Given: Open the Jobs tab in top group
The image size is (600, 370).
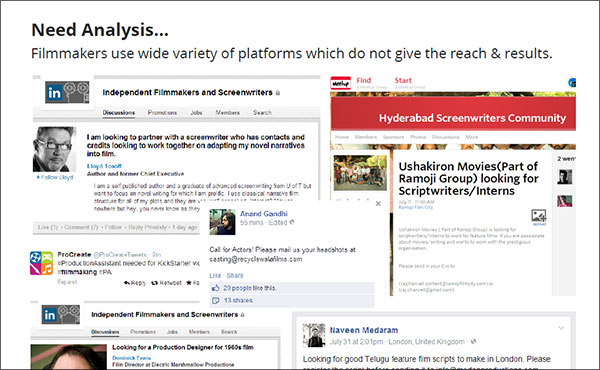Looking at the screenshot, I should tap(196, 112).
